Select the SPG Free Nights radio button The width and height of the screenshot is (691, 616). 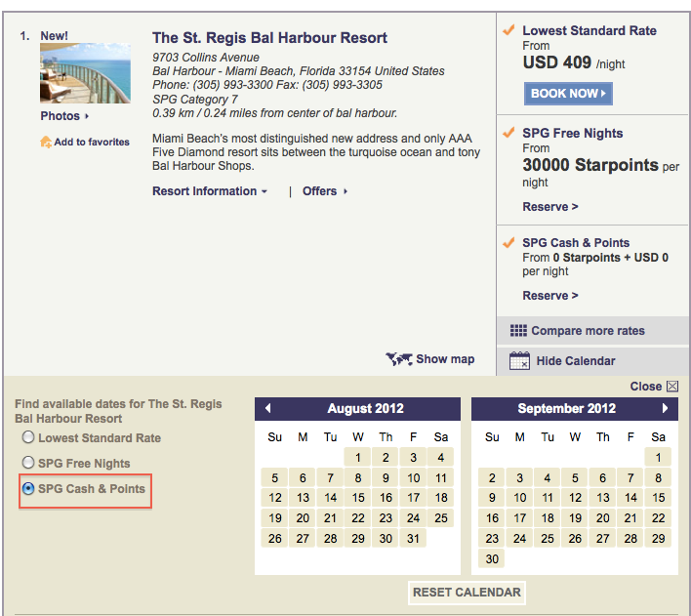[x=28, y=463]
